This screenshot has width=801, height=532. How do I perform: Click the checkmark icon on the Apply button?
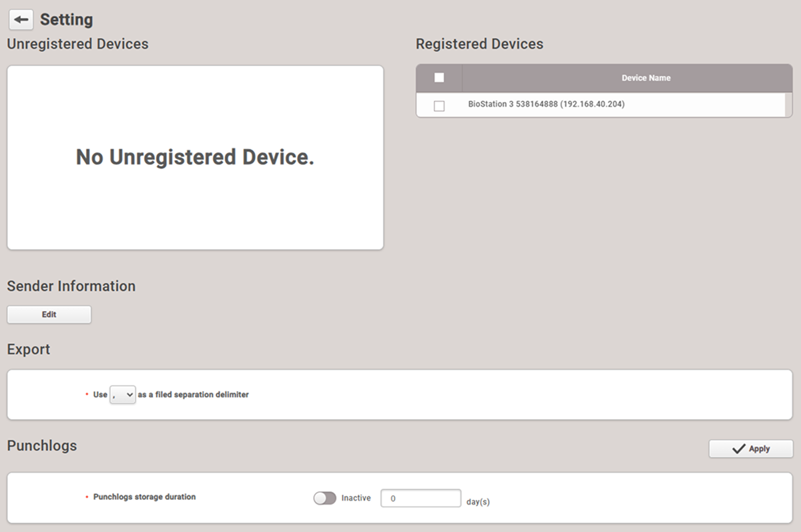pyautogui.click(x=738, y=449)
